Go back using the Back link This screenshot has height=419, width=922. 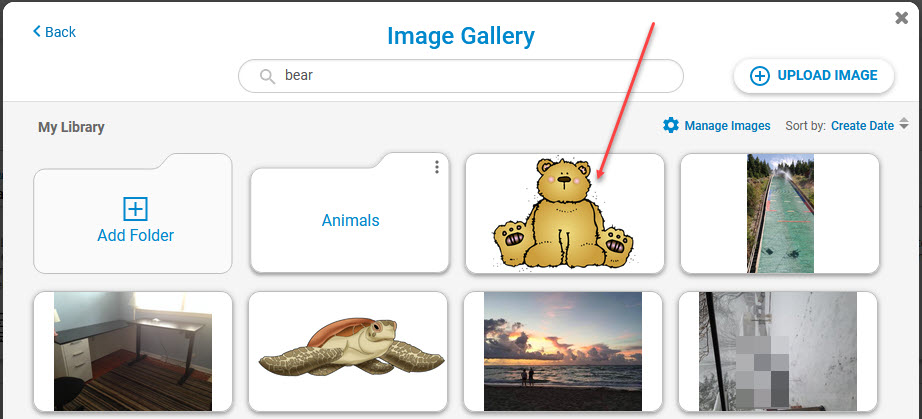(x=60, y=32)
